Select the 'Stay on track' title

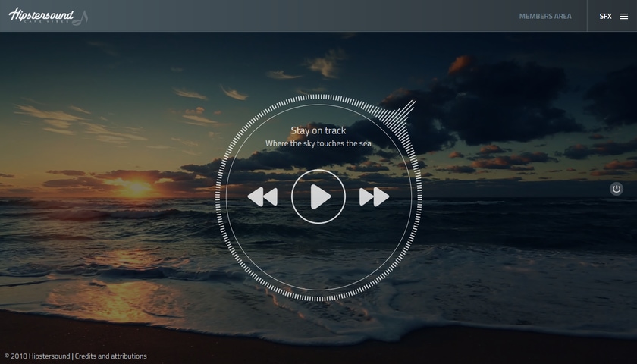tap(318, 130)
